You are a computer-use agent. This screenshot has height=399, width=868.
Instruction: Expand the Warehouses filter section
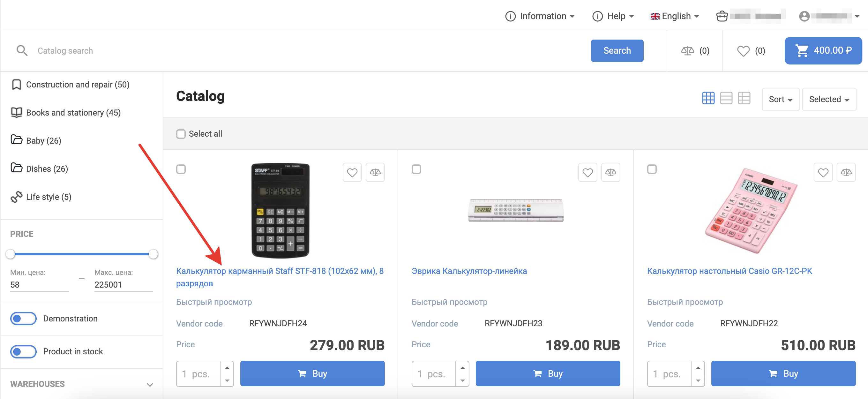[150, 384]
